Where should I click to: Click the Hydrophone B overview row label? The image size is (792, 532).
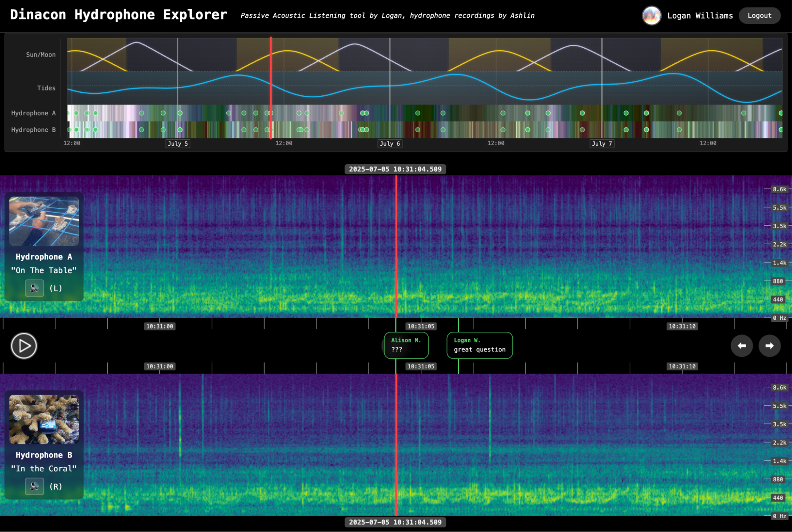[33, 130]
